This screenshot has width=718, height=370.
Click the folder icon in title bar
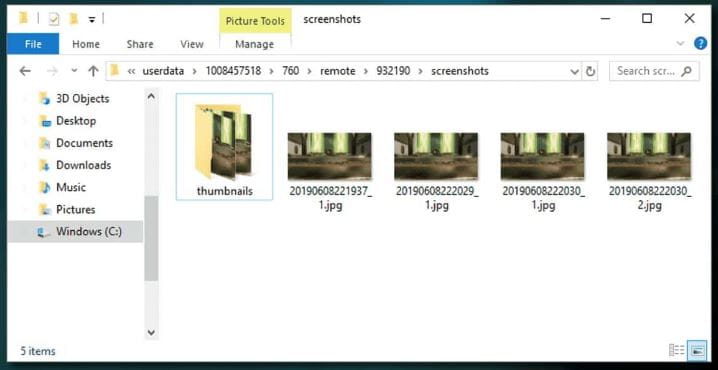[24, 18]
